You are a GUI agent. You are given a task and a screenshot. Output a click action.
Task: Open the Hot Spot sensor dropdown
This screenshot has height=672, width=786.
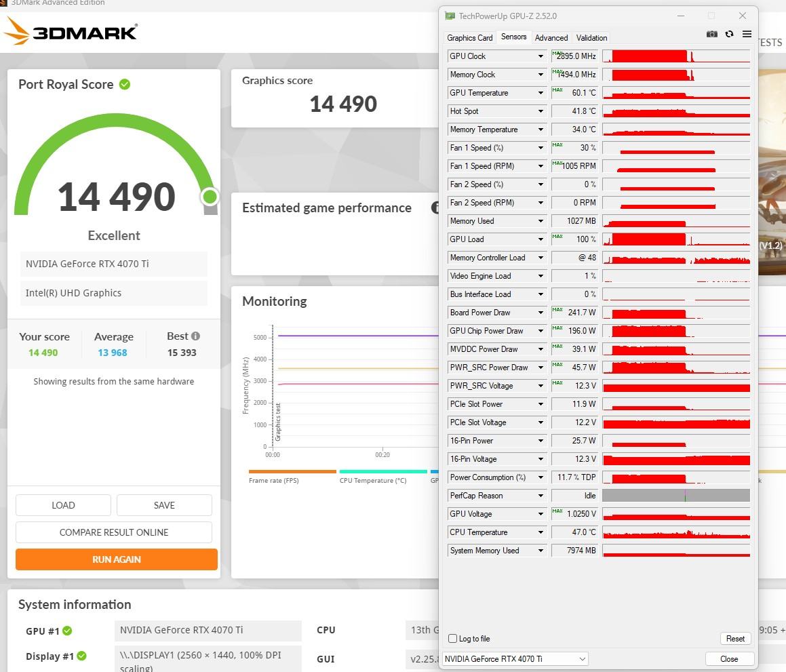point(541,111)
